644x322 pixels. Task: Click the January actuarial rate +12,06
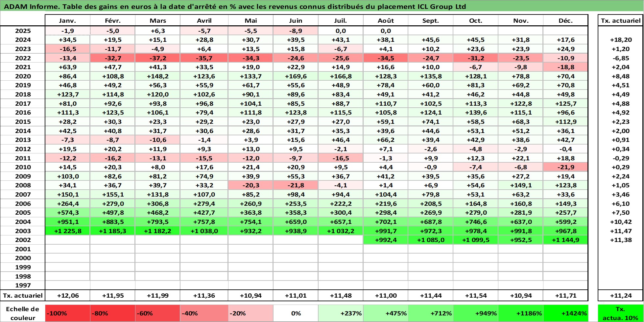coord(67,295)
